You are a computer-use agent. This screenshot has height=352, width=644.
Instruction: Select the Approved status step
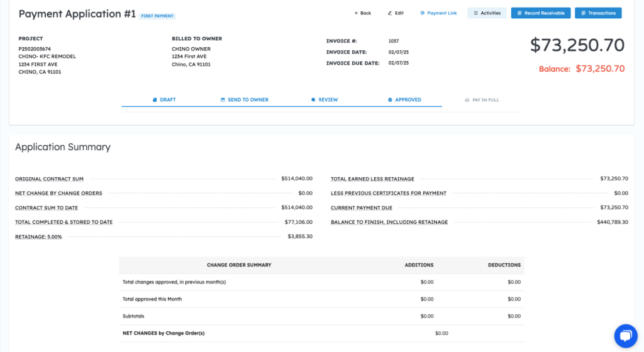(x=404, y=100)
